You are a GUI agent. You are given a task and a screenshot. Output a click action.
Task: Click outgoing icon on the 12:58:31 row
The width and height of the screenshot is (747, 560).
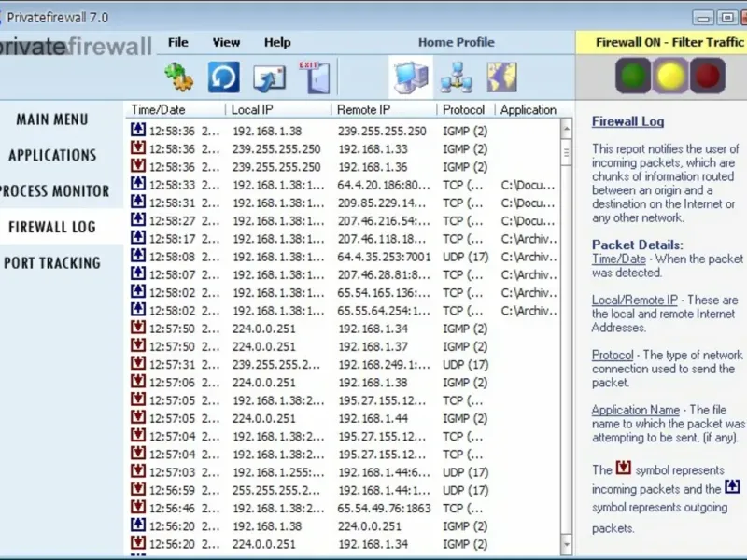[x=138, y=201]
